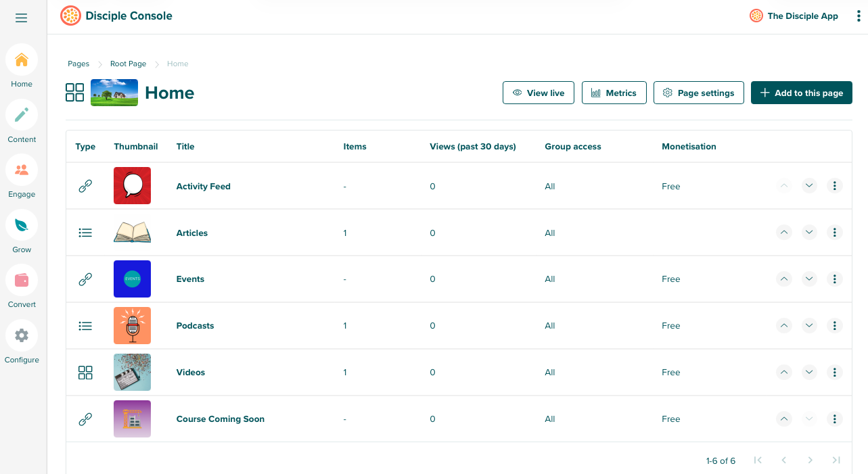Navigate to Root Page breadcrumb
868x474 pixels.
(x=128, y=64)
